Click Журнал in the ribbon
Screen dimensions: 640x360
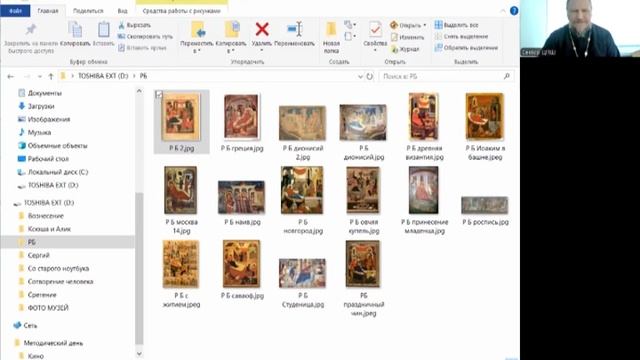(x=405, y=49)
